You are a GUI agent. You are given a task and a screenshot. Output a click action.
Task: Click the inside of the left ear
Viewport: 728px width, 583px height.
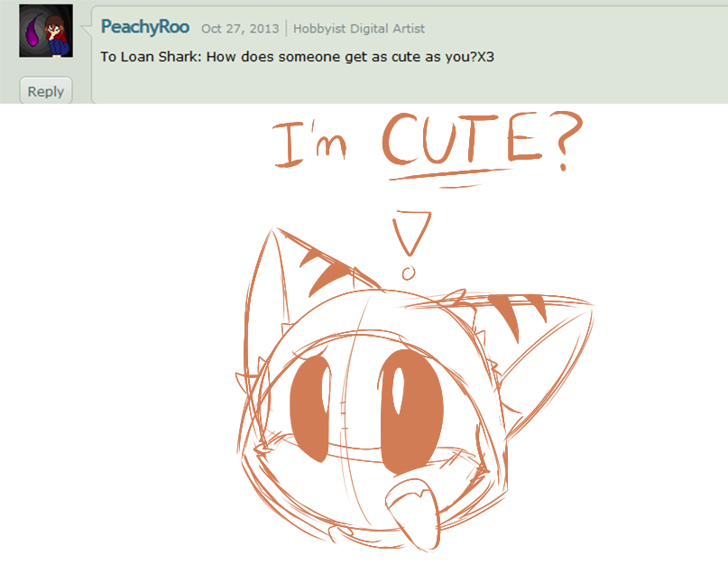click(268, 307)
